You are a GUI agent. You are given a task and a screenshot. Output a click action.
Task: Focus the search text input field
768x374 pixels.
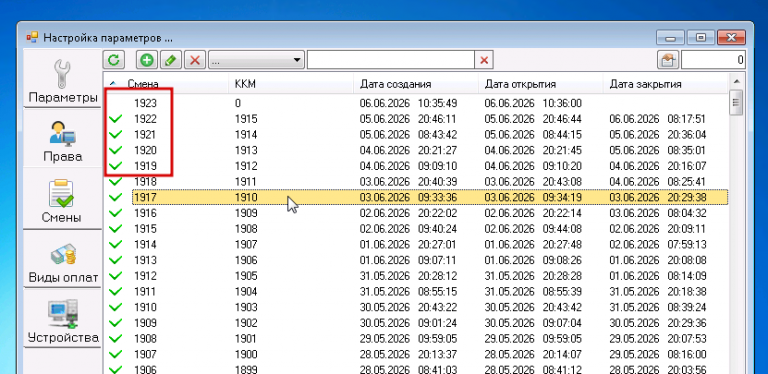pyautogui.click(x=391, y=60)
